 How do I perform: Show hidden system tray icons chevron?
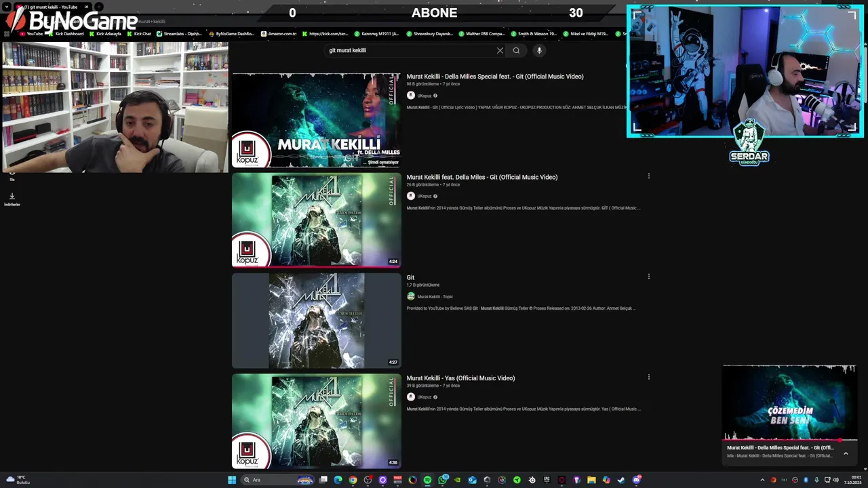pyautogui.click(x=762, y=480)
